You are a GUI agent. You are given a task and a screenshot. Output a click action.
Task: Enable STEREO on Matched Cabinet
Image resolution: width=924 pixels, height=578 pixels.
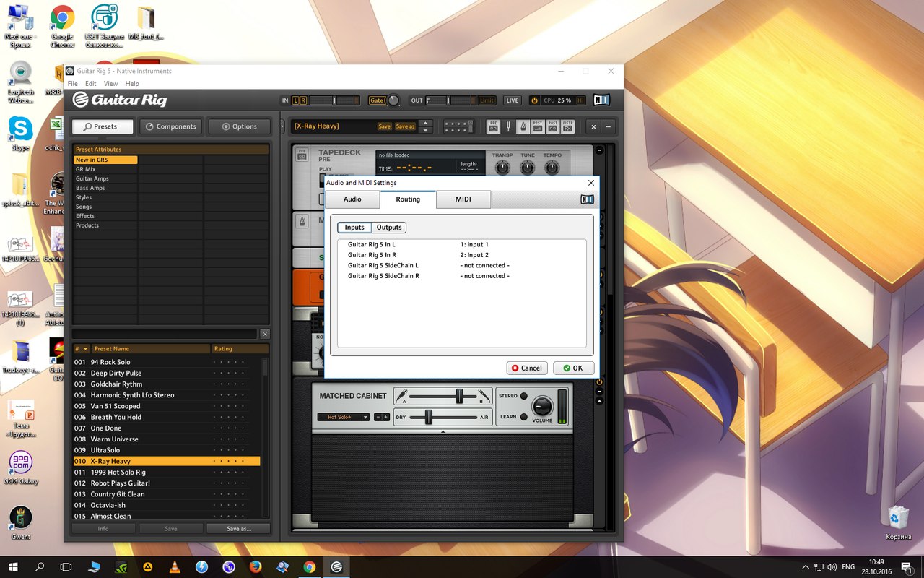point(524,396)
